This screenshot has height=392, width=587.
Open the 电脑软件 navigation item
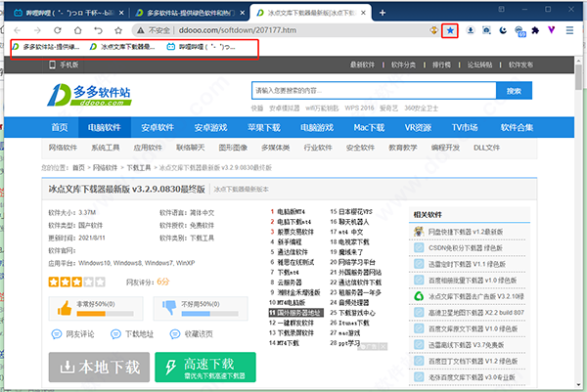pos(105,127)
